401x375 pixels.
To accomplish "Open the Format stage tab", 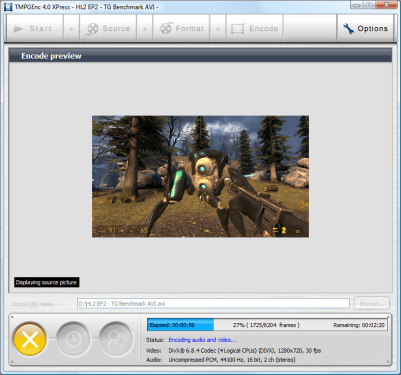I will pyautogui.click(x=181, y=29).
